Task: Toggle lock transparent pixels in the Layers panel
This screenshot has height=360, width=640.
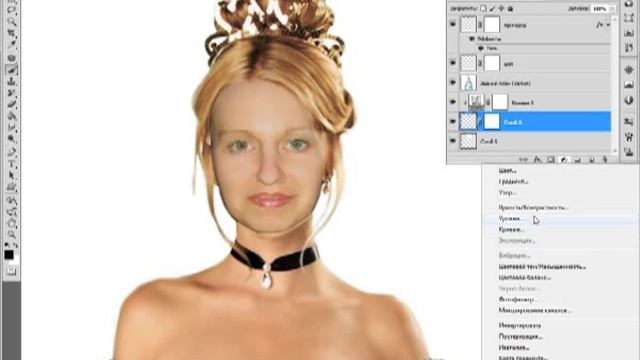Action: tap(484, 9)
